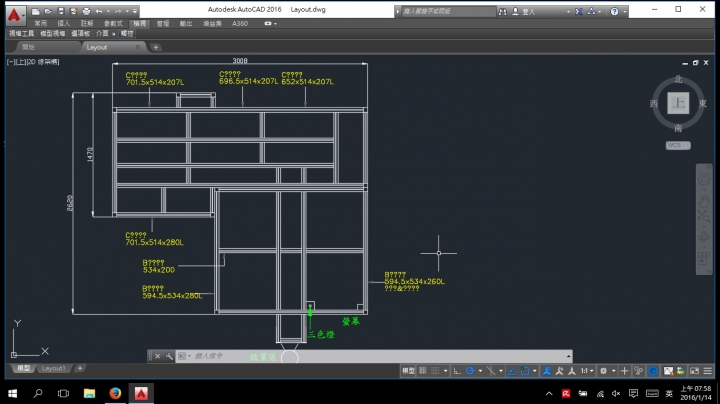
Task: Click the binoculars search icon
Action: click(x=503, y=11)
